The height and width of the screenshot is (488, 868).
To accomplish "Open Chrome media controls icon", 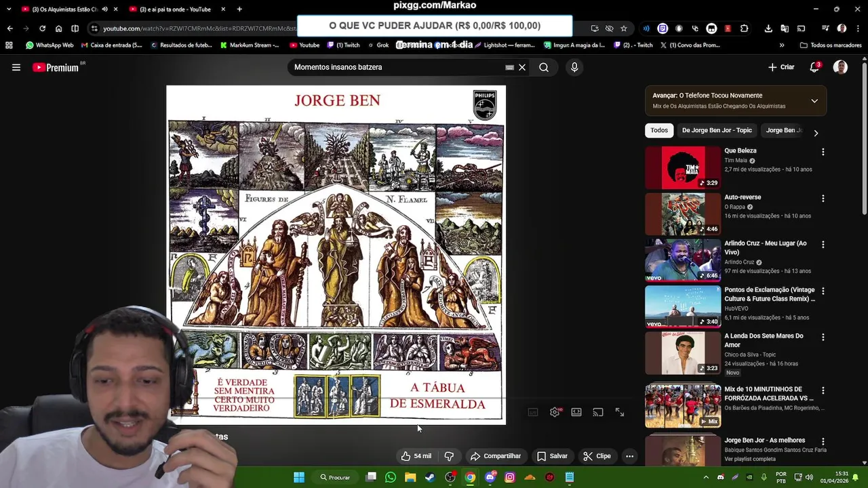I will pyautogui.click(x=825, y=28).
